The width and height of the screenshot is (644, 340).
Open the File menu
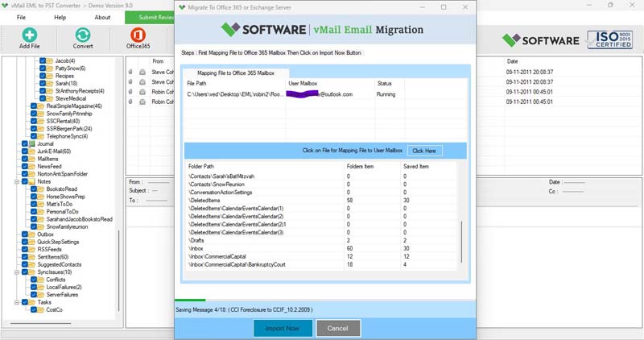tap(21, 17)
